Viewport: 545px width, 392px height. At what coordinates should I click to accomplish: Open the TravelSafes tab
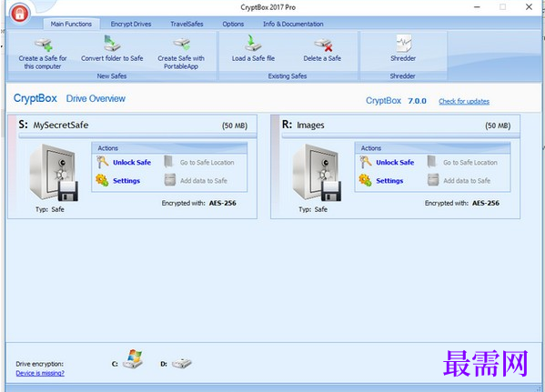(x=187, y=24)
